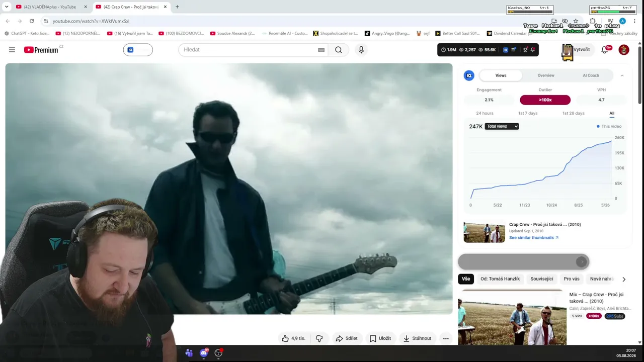Select the Vše filter chip
The height and width of the screenshot is (362, 644).
(x=466, y=279)
